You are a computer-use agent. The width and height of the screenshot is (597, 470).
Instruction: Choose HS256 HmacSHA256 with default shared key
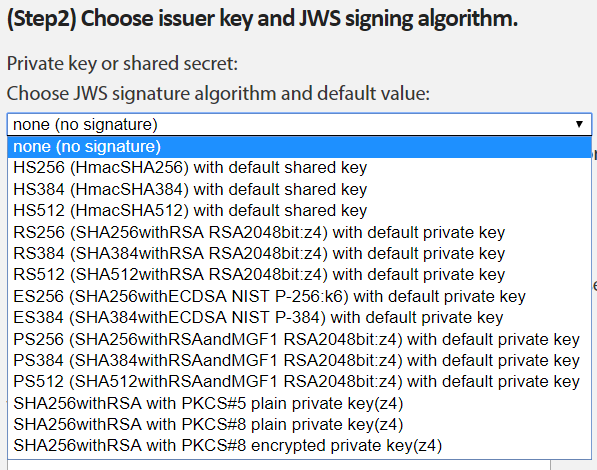(x=300, y=168)
